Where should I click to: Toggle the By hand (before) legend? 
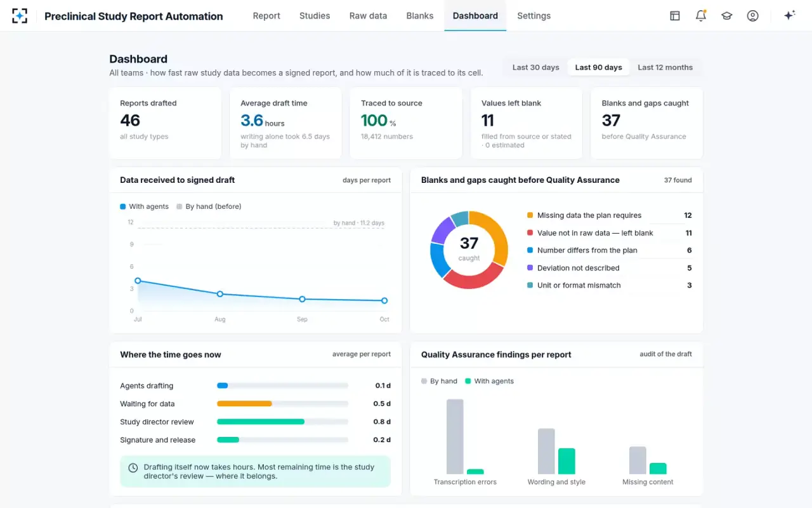click(x=209, y=206)
